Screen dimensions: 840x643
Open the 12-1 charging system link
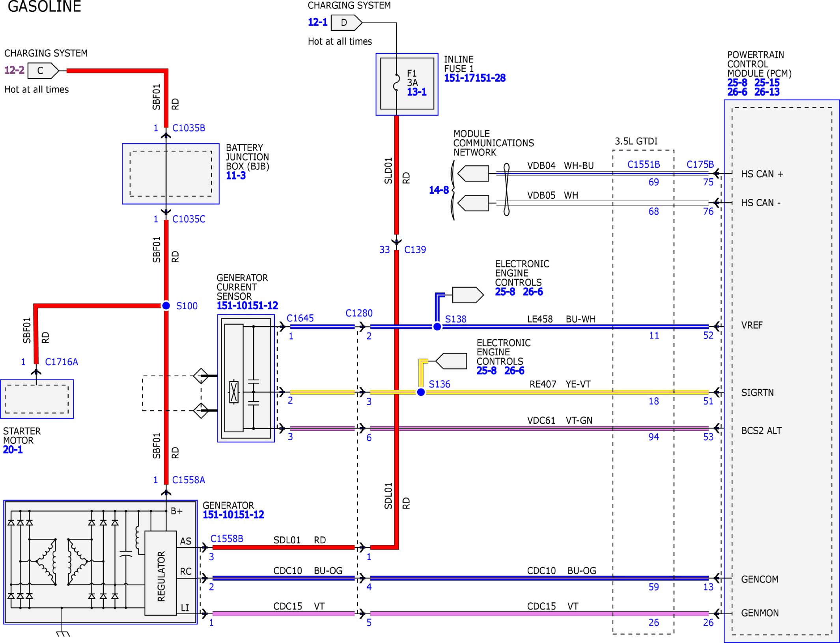[x=317, y=22]
